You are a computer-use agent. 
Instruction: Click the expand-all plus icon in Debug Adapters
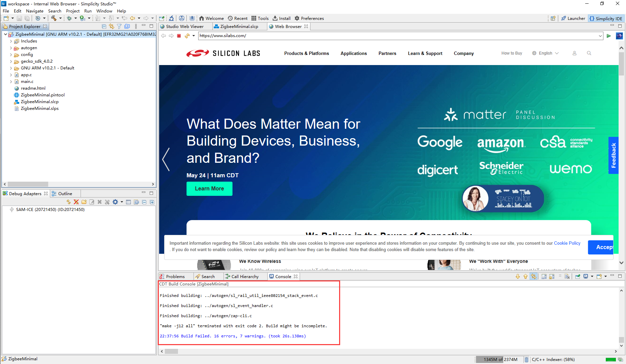coord(152,202)
